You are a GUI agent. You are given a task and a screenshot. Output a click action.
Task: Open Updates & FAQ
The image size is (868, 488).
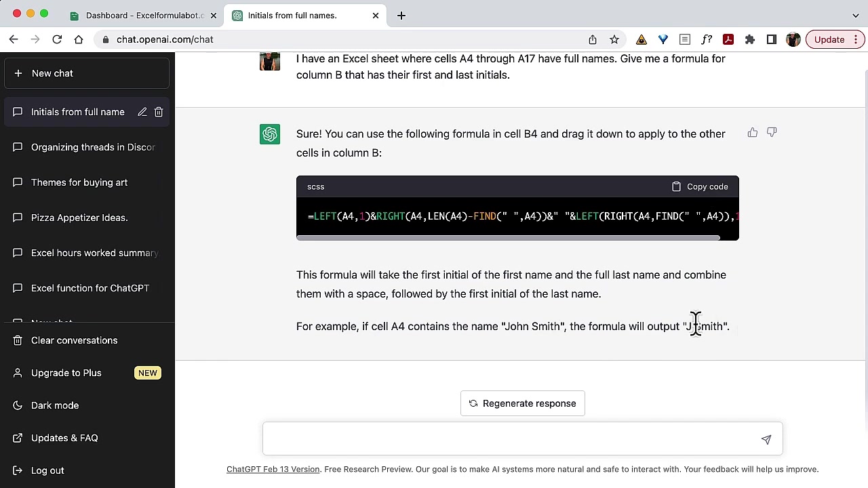click(87, 438)
